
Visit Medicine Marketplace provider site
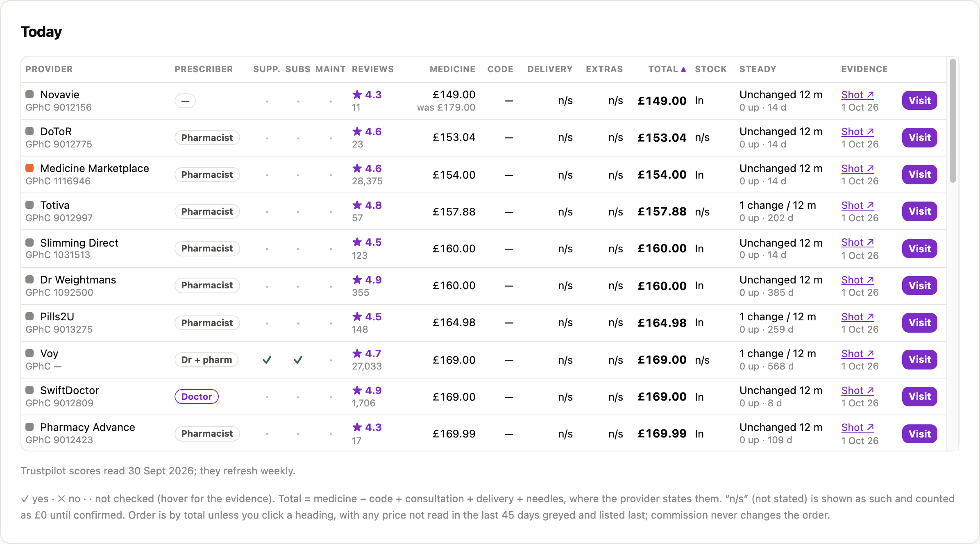point(919,175)
